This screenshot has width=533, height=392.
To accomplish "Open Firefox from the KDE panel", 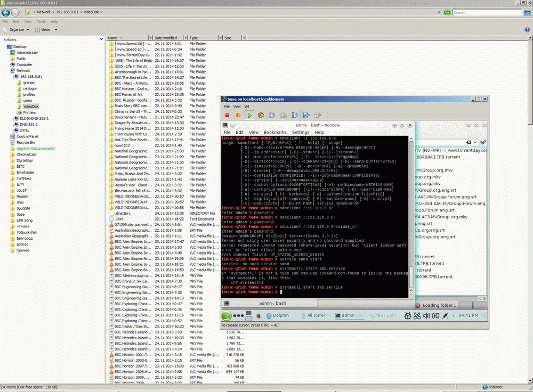I will (259, 316).
